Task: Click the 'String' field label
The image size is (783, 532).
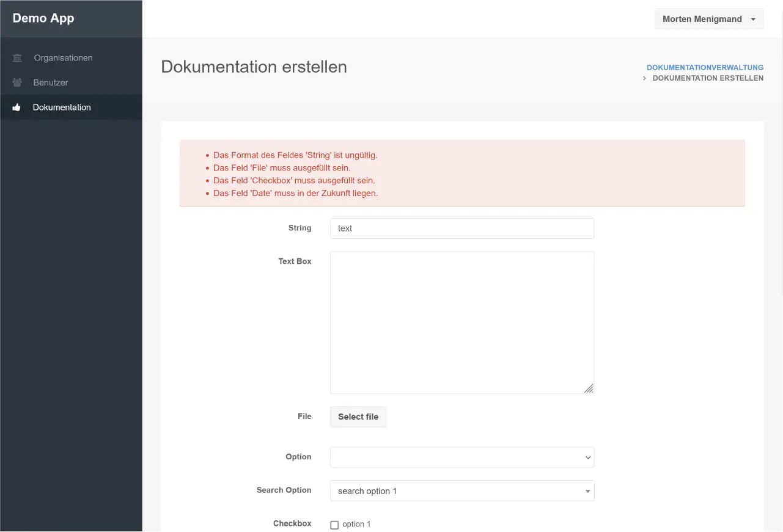Action: tap(300, 228)
